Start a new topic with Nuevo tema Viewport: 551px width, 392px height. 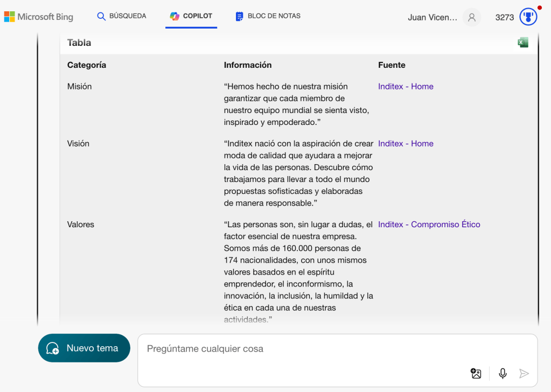(84, 348)
